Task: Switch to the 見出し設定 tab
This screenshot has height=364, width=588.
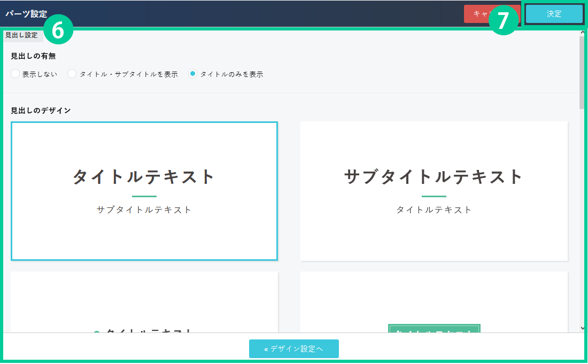Action: pos(21,35)
